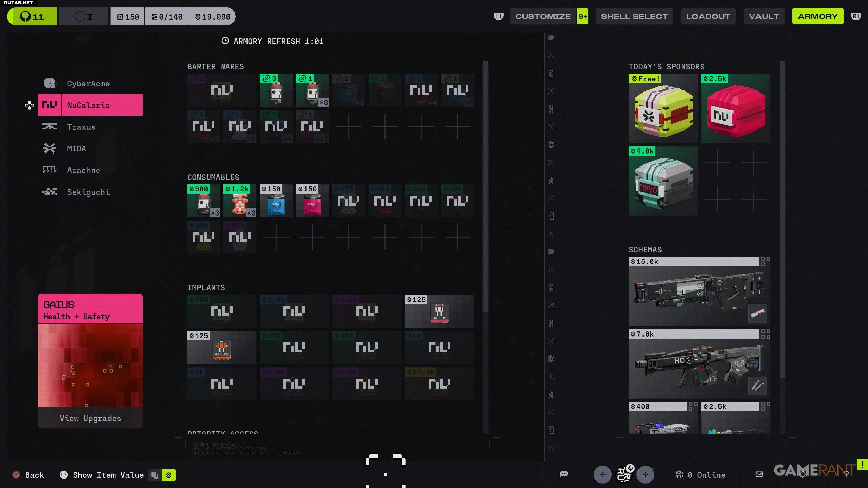Select the Sekiguchi faction icon
Screen dimensions: 868x488
(x=50, y=192)
